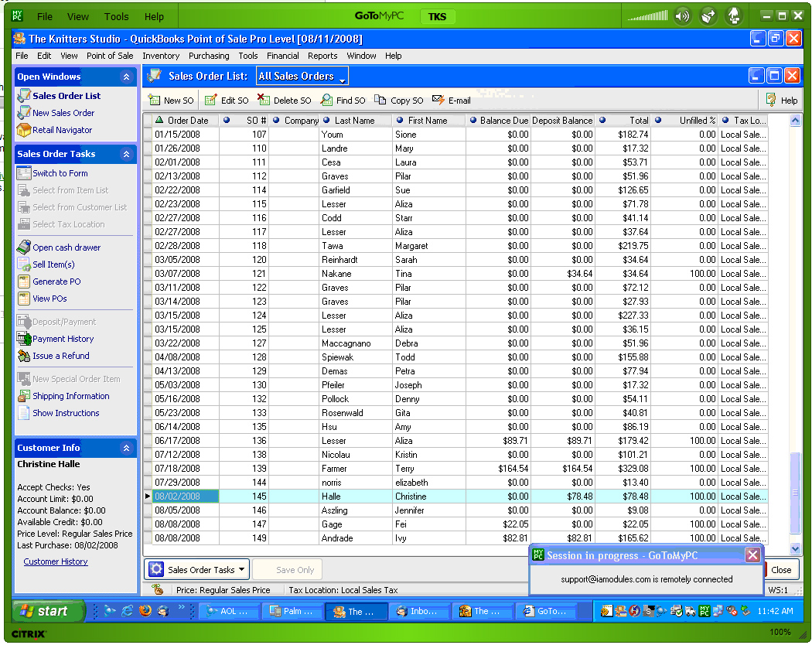Screen dimensions: 812x645
Task: Click the list's vertical scrollbar thumb
Action: point(796,493)
